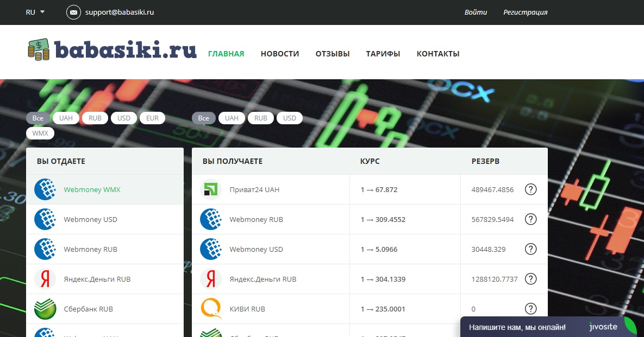Click reserve value 567829.5494

point(492,219)
